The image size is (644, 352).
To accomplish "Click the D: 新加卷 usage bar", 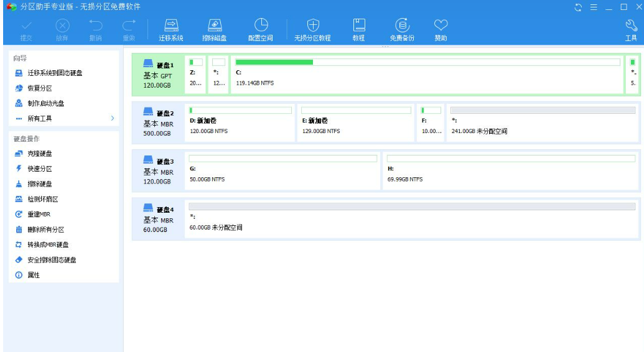I will point(240,110).
